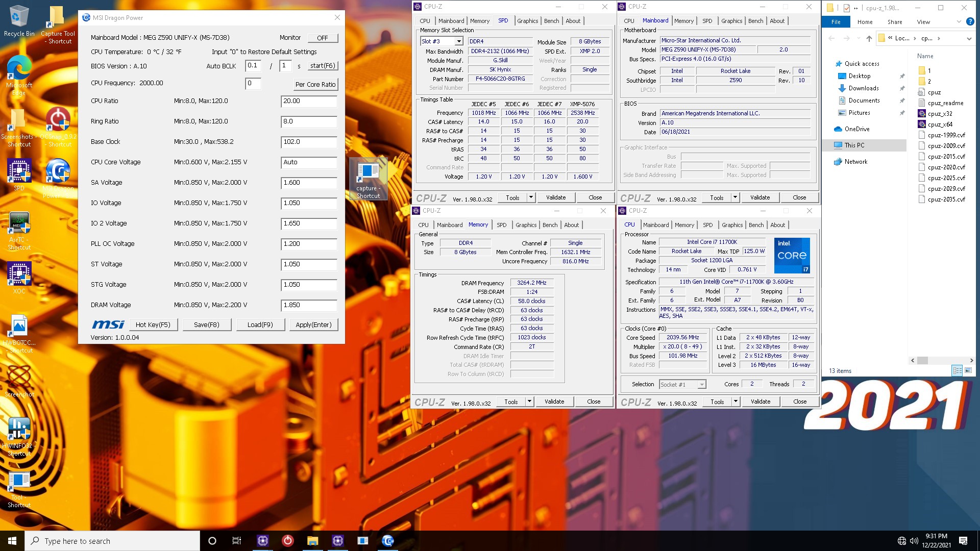This screenshot has height=551, width=980.
Task: Open Tools dropdown arrow in CPU window
Action: tap(736, 402)
